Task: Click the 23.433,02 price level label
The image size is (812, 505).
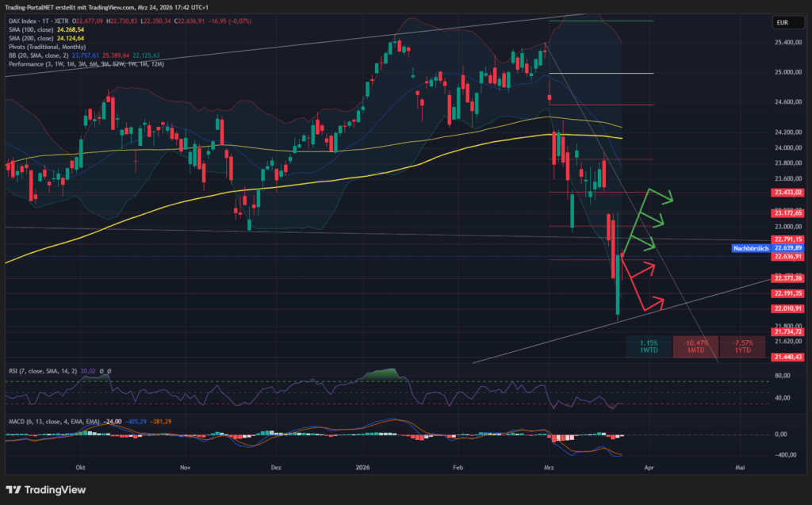Action: tap(787, 192)
